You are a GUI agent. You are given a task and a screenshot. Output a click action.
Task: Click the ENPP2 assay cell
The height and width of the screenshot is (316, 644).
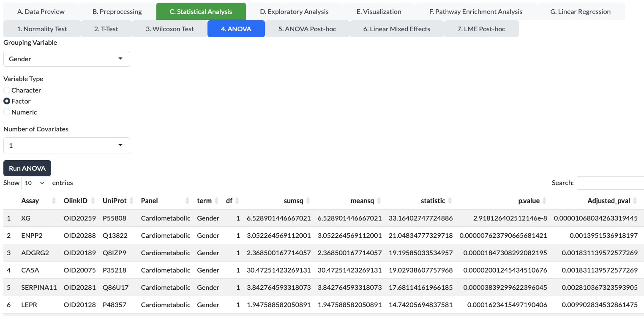tap(38, 236)
